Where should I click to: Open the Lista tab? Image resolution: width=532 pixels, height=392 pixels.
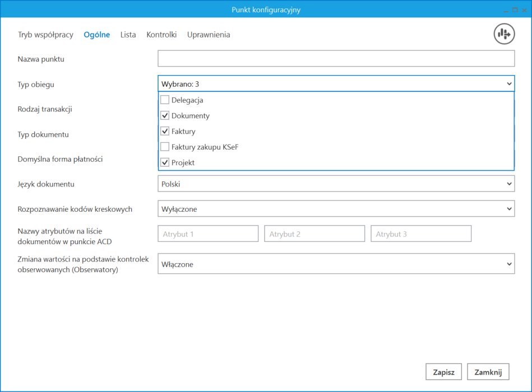128,35
